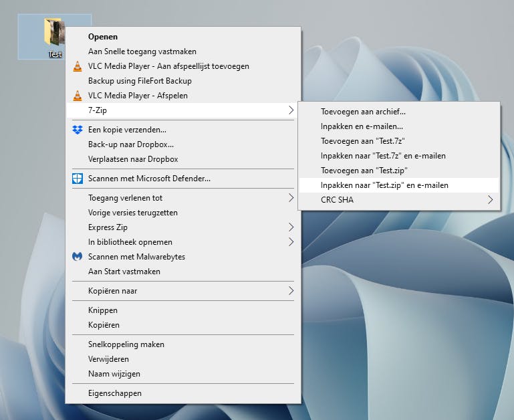This screenshot has width=514, height=420.
Task: Click VLC cone icon beside 'Aan afspeellijst toevoegen'
Action: click(x=78, y=66)
